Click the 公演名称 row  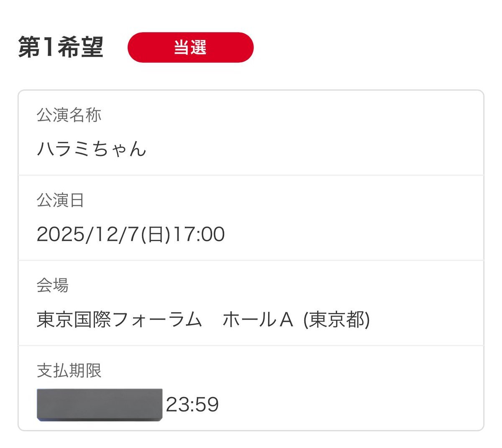251,133
